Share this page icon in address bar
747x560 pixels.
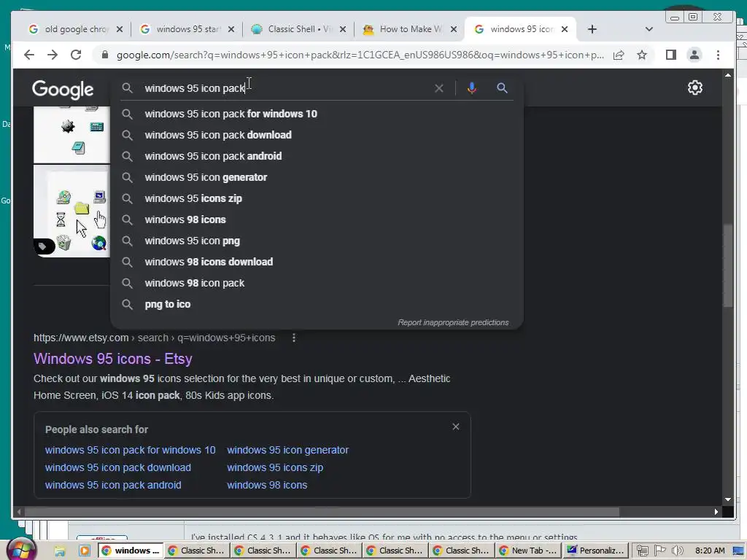tap(619, 55)
